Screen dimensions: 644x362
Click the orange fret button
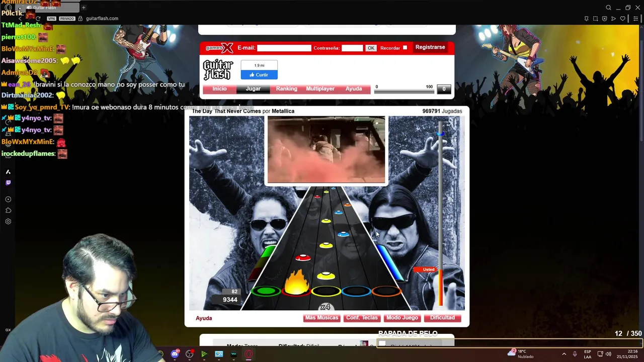pos(386,291)
